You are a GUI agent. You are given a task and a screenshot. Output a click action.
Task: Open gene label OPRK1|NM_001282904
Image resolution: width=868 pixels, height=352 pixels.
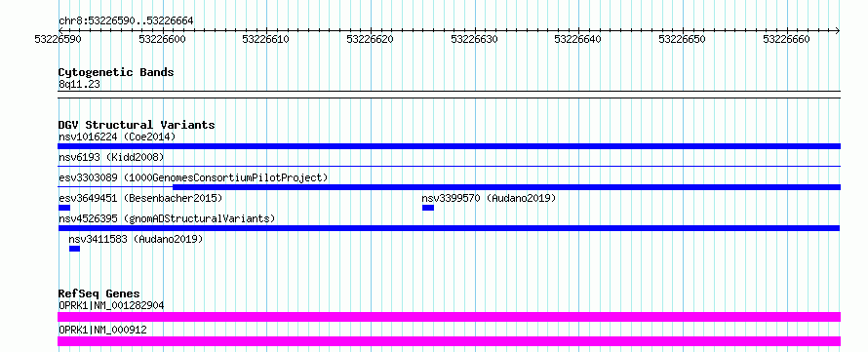click(111, 305)
